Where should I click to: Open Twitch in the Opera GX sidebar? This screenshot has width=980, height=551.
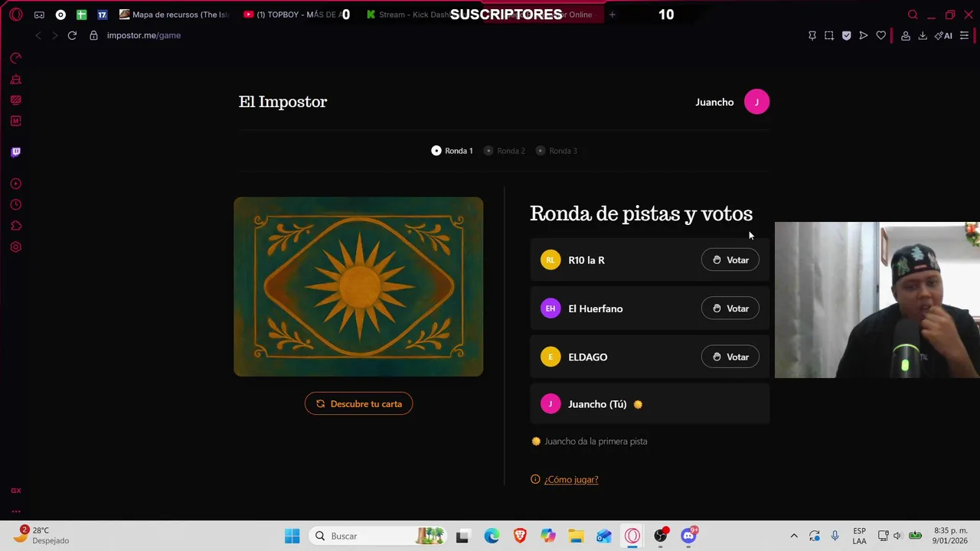(15, 152)
